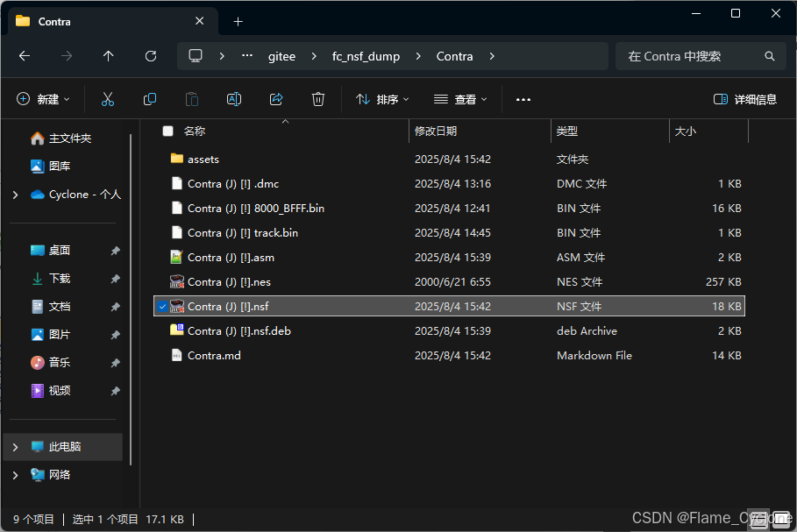
Task: Expand chevron after Contra breadcrumb
Action: (492, 56)
